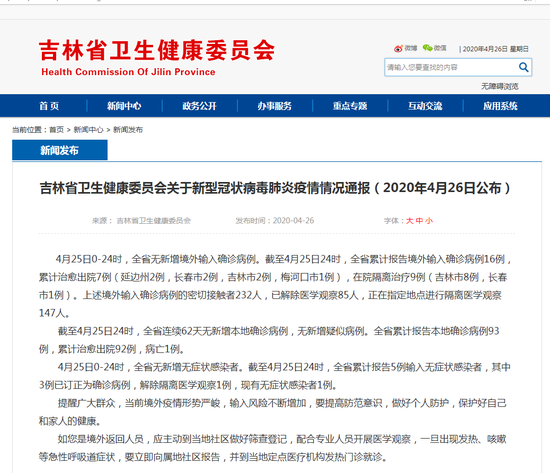Image resolution: width=550 pixels, height=473 pixels.
Task: Click the article headline 疫情情况通报
Action: [x=274, y=188]
